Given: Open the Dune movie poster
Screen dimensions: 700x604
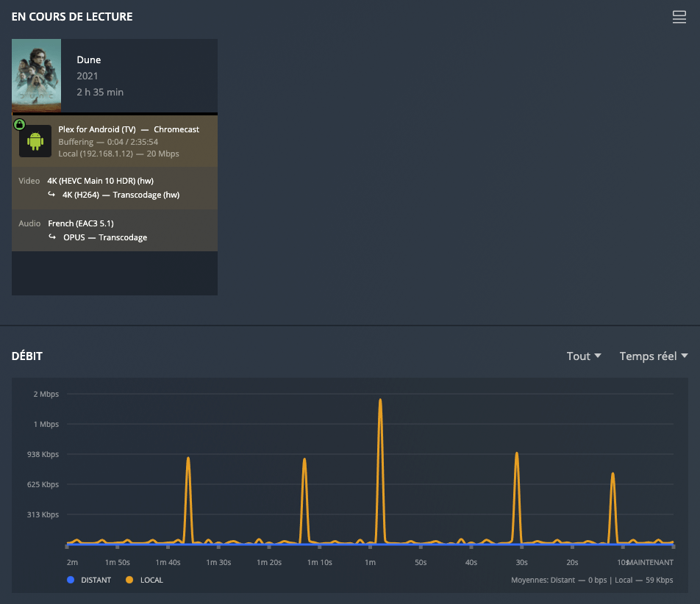Looking at the screenshot, I should pyautogui.click(x=36, y=76).
